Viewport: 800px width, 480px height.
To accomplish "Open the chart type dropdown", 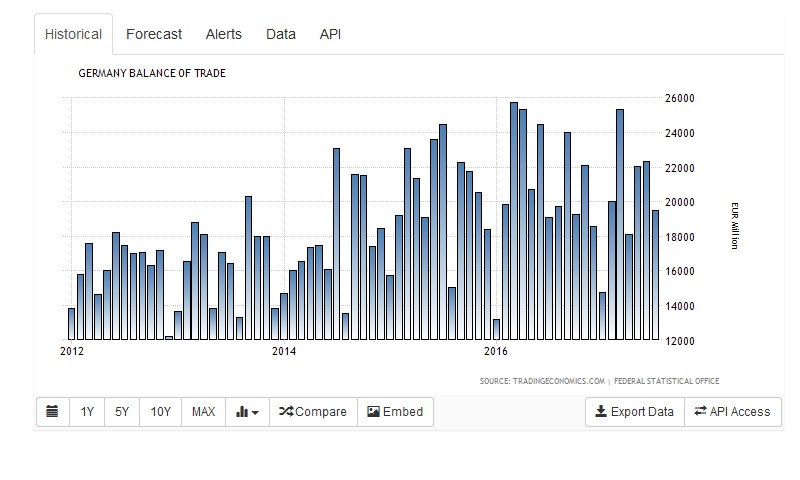I will pyautogui.click(x=248, y=411).
